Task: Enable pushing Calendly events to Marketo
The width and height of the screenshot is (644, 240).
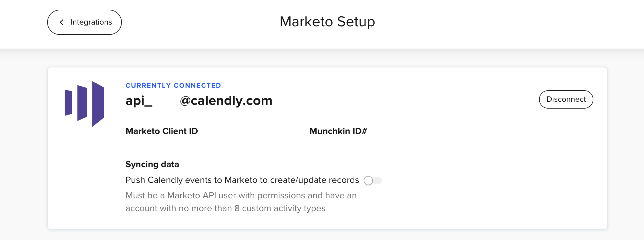Action: (373, 181)
